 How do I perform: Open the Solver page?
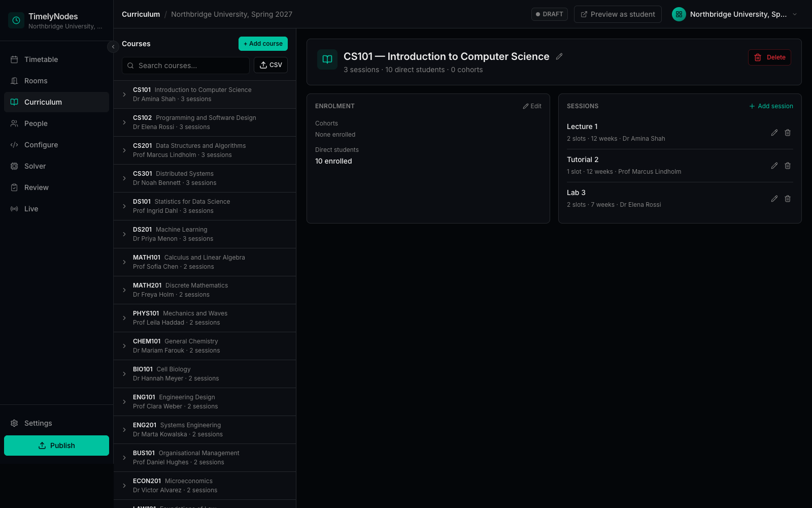[x=56, y=166]
